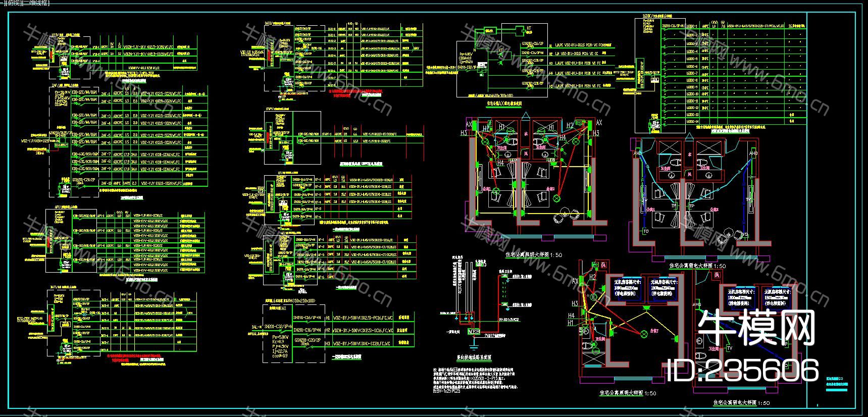868x417 pixels.
Task: Select the ZAF-2 circuit label
Action: [105, 101]
